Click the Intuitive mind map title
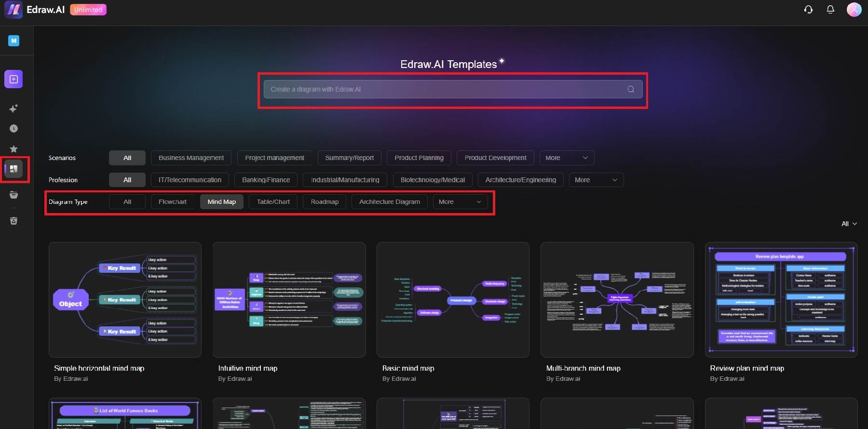868x429 pixels. pos(248,368)
